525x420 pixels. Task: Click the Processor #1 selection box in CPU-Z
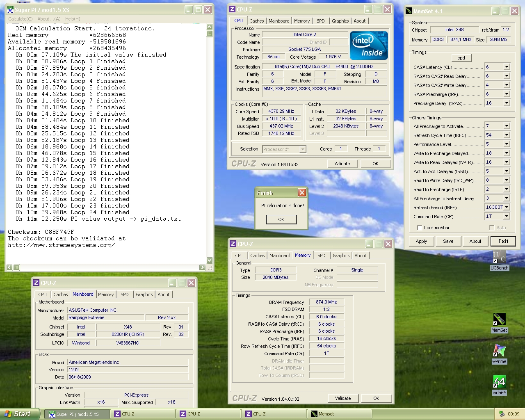284,149
